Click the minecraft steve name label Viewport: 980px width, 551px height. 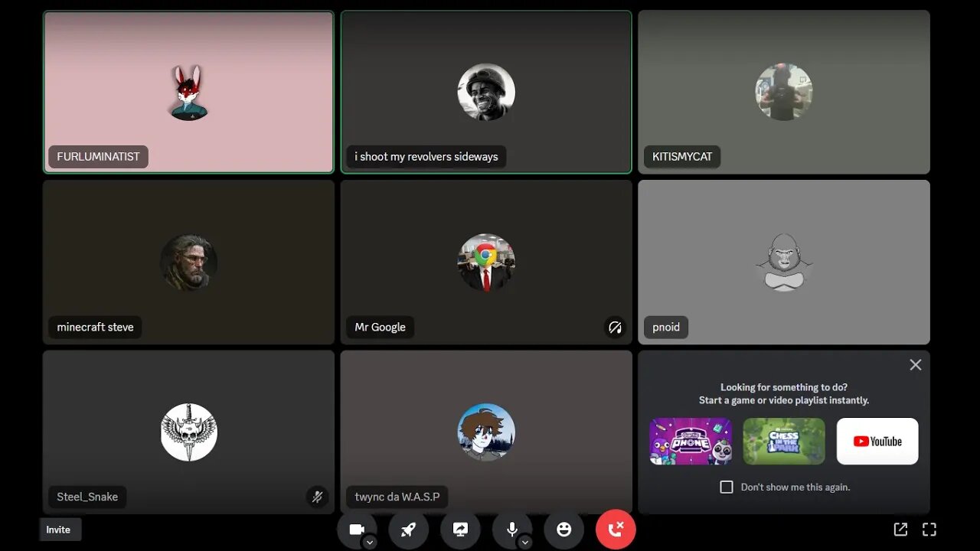(95, 328)
